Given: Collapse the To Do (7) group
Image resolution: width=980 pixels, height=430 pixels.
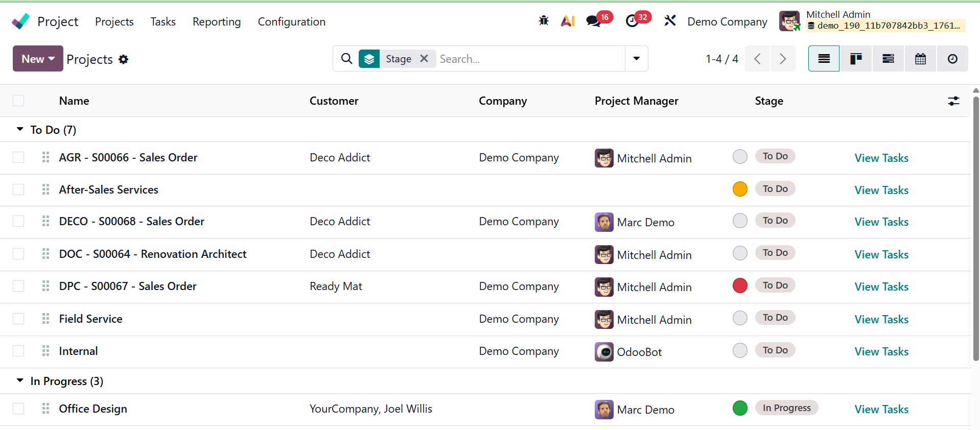Looking at the screenshot, I should tap(20, 130).
